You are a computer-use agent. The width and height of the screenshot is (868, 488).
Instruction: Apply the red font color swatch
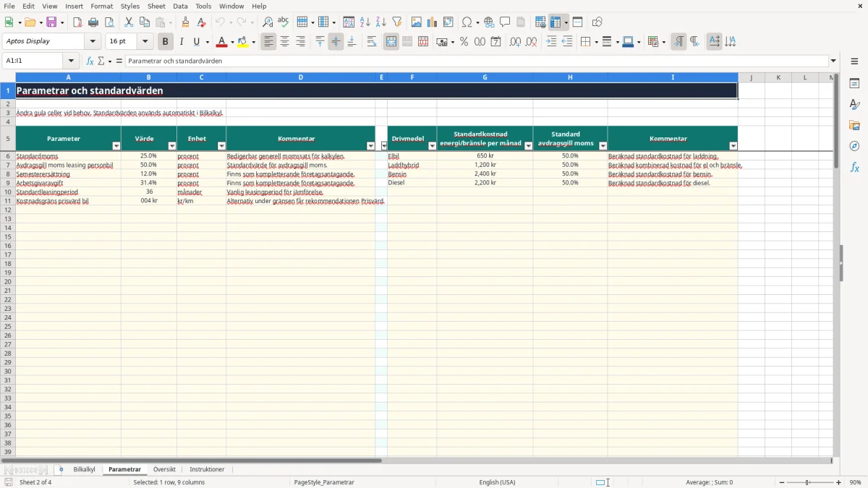click(221, 42)
